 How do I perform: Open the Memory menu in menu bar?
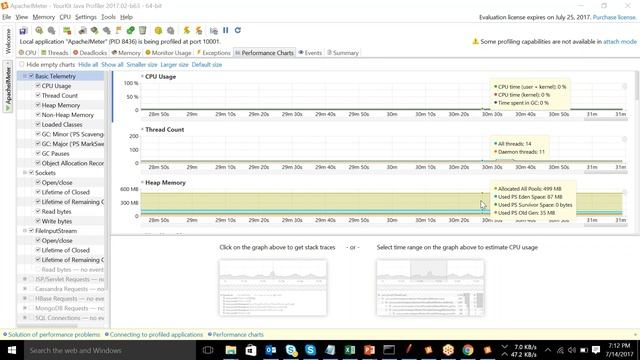44,17
